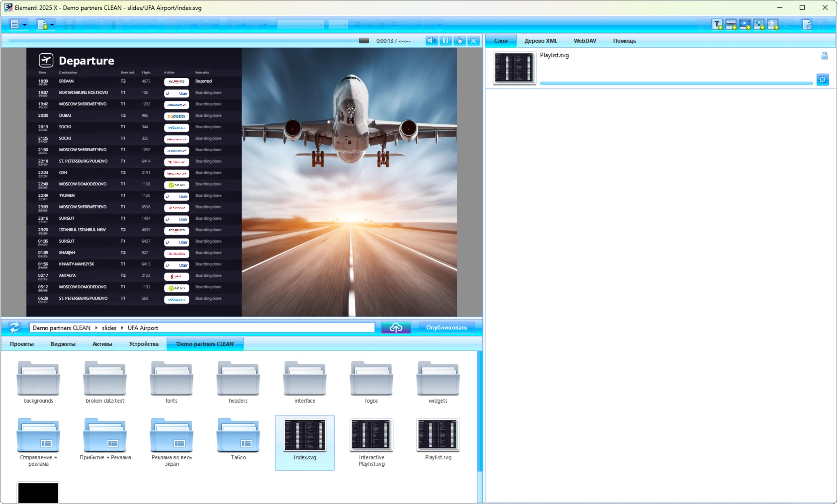Viewport: 837px width, 504px height.
Task: Mute the preview sound
Action: (x=431, y=40)
